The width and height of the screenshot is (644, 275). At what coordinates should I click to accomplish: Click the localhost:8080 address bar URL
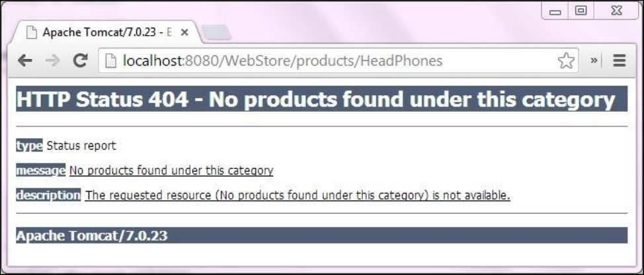(282, 61)
